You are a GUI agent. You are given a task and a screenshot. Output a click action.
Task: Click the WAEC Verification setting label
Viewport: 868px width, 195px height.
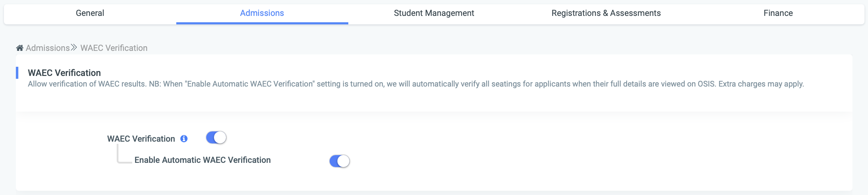tap(141, 139)
